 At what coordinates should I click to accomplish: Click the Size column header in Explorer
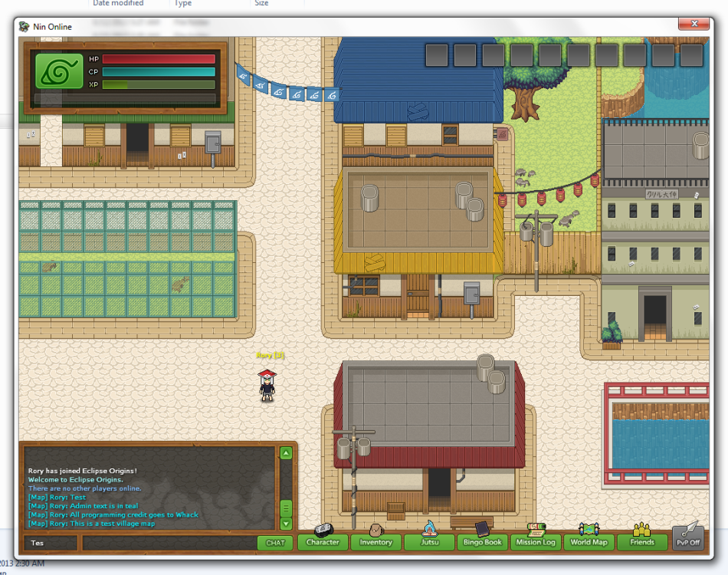pos(261,3)
